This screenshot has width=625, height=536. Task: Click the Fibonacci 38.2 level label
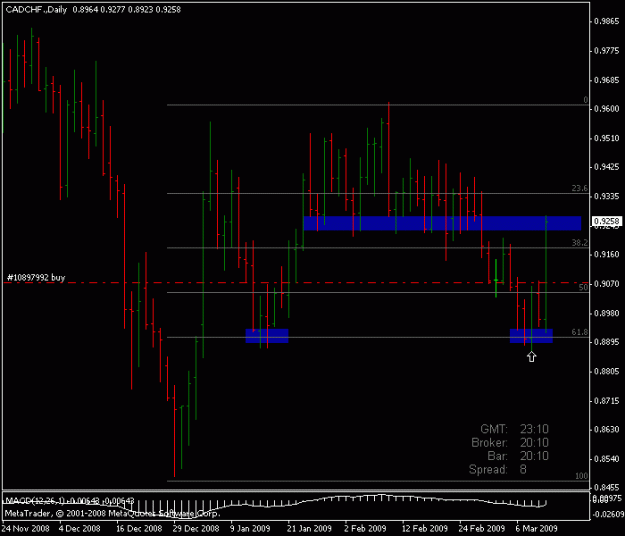point(580,242)
